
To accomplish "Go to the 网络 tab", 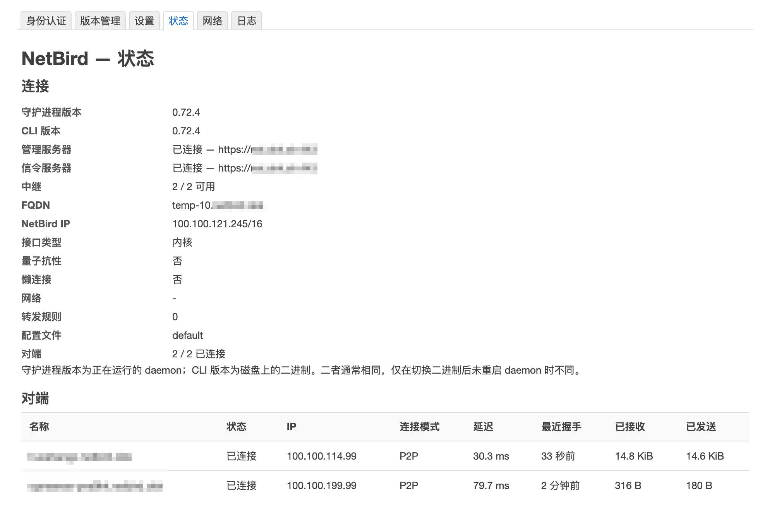I will pos(213,21).
